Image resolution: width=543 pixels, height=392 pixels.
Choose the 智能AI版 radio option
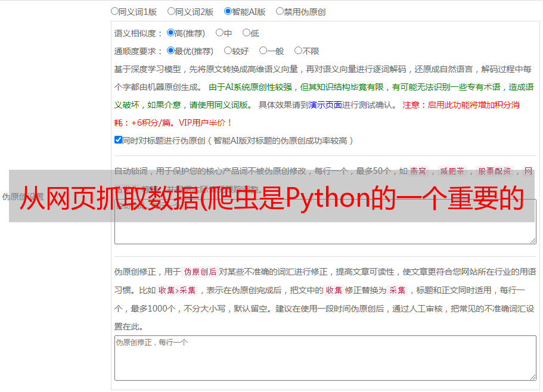pos(228,11)
